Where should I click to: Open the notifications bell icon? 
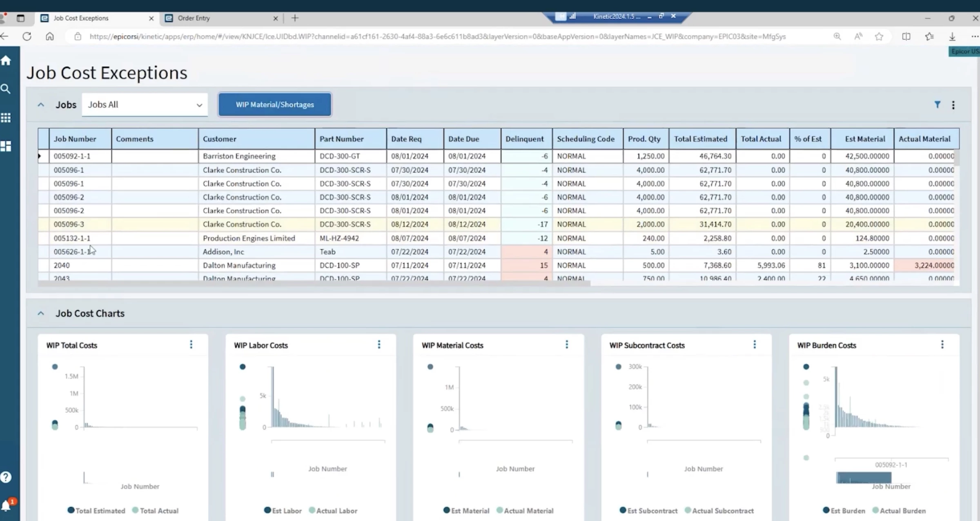click(7, 505)
